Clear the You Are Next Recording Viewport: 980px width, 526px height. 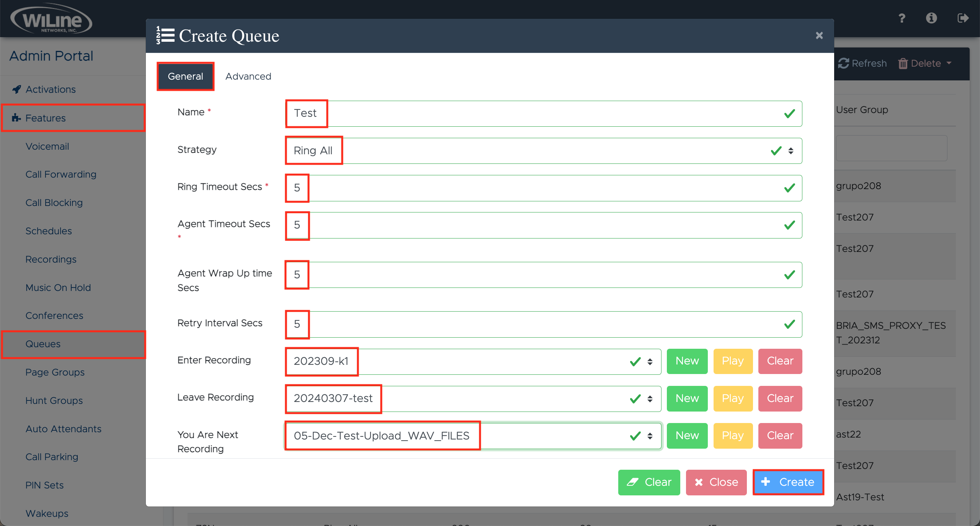(x=780, y=436)
